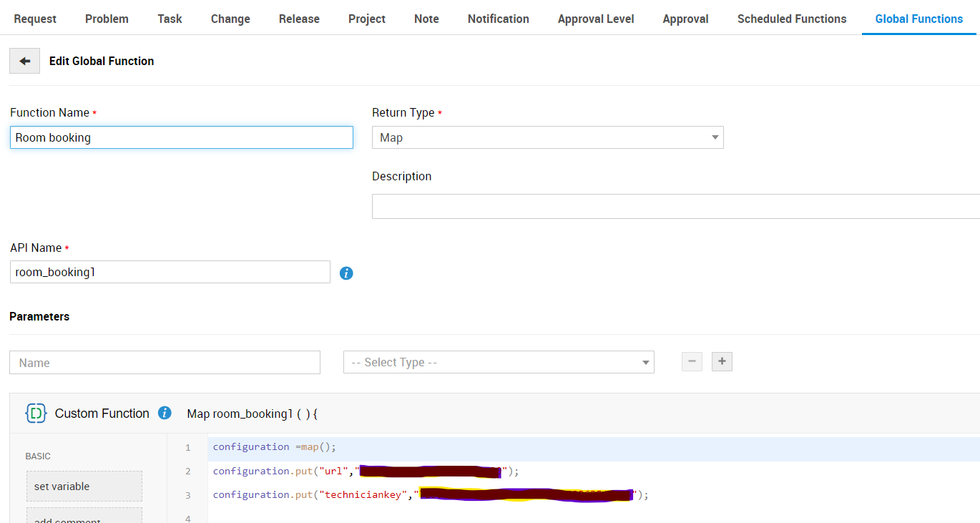Screen dimensions: 980x523
Task: Expand the Select Type dropdown
Action: pyautogui.click(x=499, y=362)
